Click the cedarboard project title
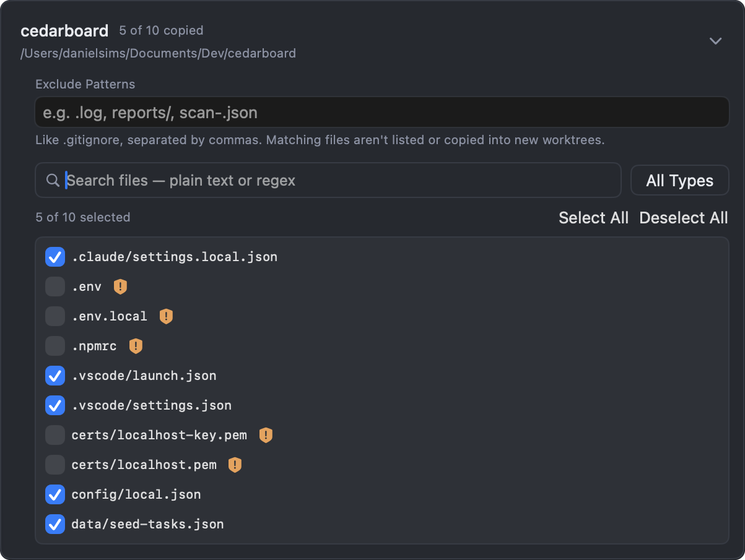The width and height of the screenshot is (745, 560). click(x=64, y=30)
